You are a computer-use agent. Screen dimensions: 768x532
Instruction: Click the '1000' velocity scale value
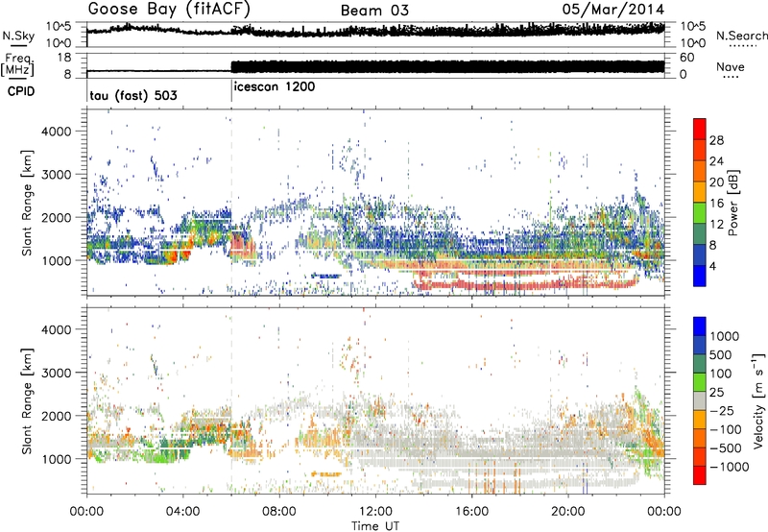725,336
